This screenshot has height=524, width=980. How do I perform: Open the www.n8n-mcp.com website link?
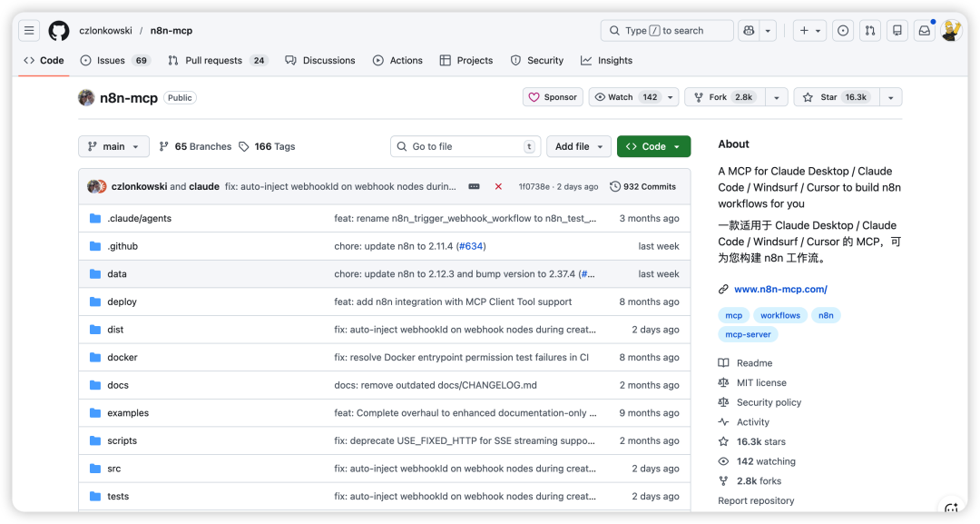tap(779, 290)
